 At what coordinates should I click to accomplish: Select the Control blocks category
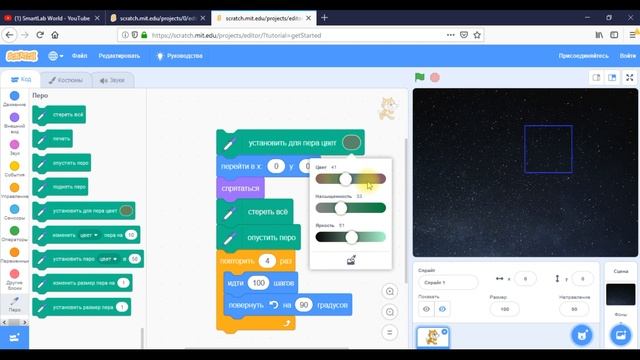[x=14, y=190]
